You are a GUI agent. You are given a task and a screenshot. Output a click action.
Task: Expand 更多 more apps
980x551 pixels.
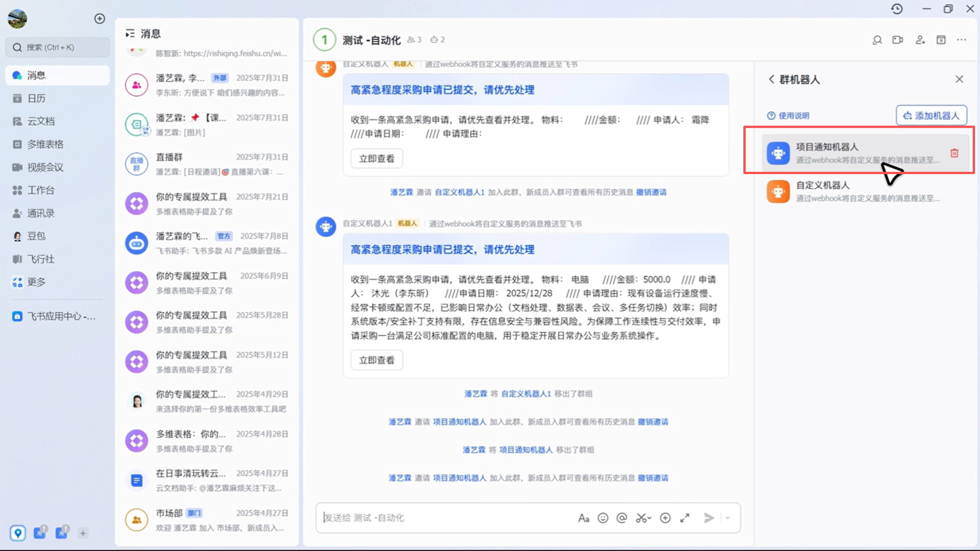pyautogui.click(x=57, y=282)
